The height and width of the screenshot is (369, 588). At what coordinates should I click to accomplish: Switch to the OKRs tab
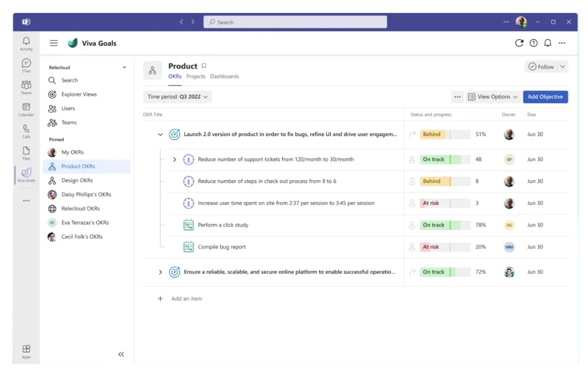[x=175, y=76]
